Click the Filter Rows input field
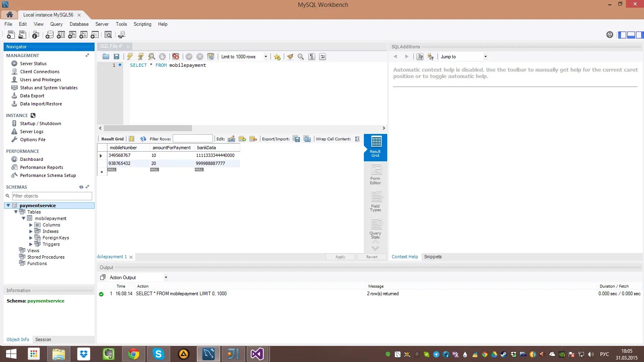Screen dimensions: 644x362 193,139
